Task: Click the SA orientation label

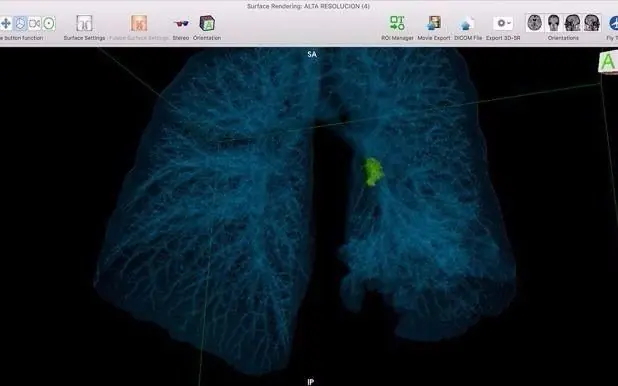Action: [x=312, y=54]
